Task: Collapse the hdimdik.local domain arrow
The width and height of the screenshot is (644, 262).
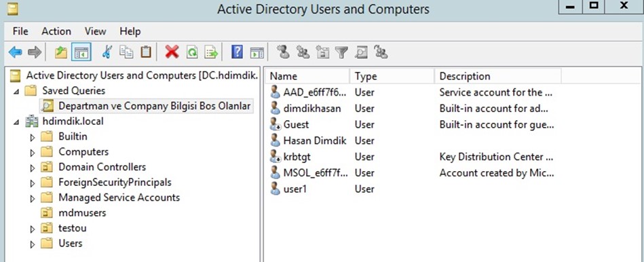Action: pyautogui.click(x=16, y=122)
